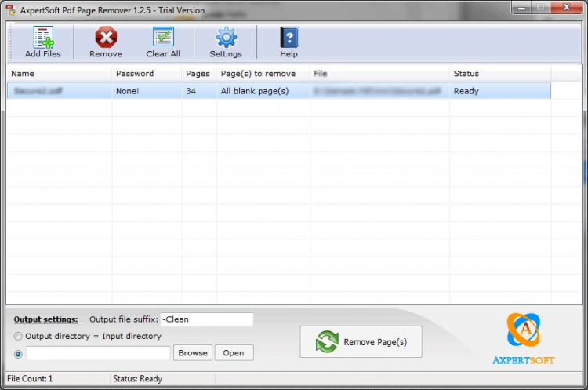Click the AxpertSoft logo
588x390 pixels.
coord(524,338)
